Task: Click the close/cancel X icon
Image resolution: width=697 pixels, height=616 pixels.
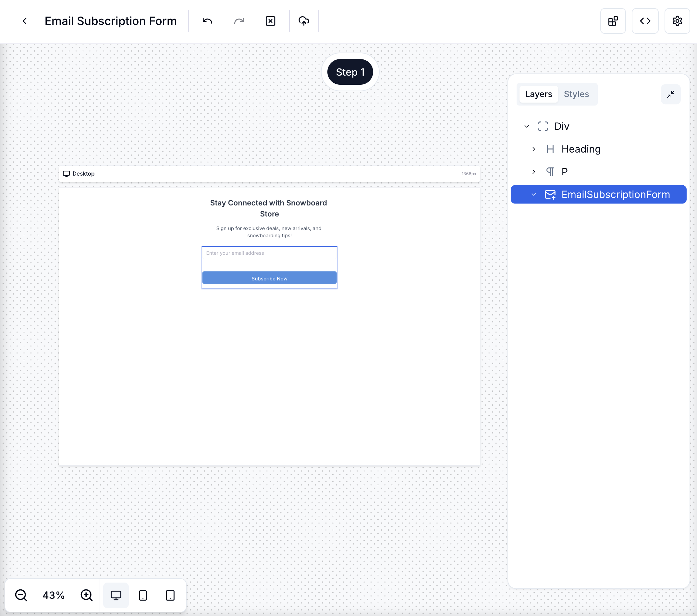Action: pos(271,21)
